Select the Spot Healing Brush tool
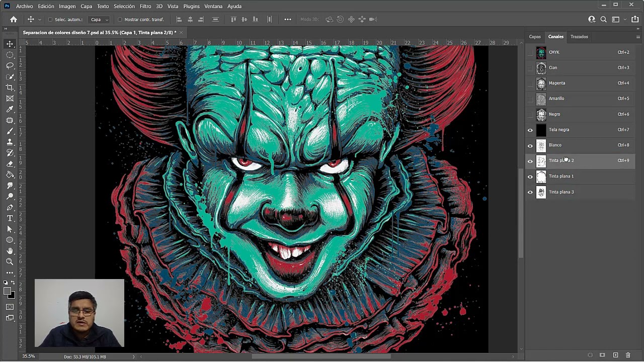 tap(10, 120)
